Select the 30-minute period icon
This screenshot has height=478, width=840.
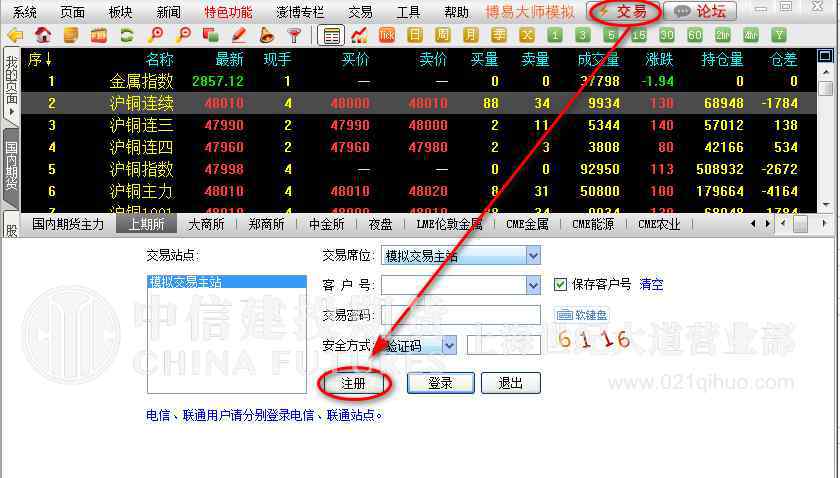click(666, 35)
